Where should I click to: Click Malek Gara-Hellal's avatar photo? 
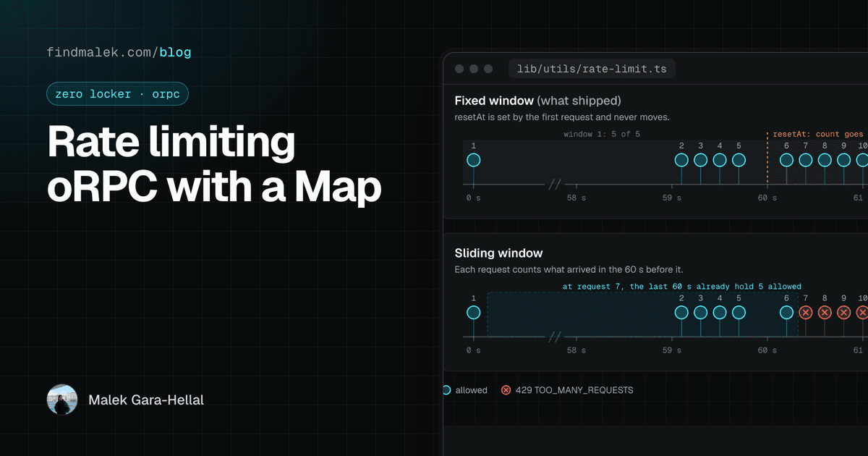coord(62,400)
